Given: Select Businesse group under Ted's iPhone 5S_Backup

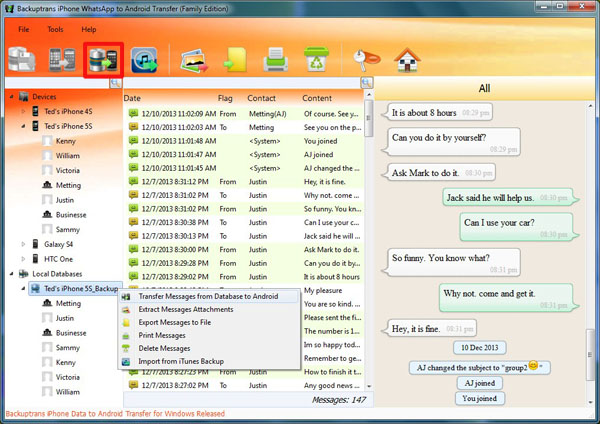Looking at the screenshot, I should coord(71,333).
